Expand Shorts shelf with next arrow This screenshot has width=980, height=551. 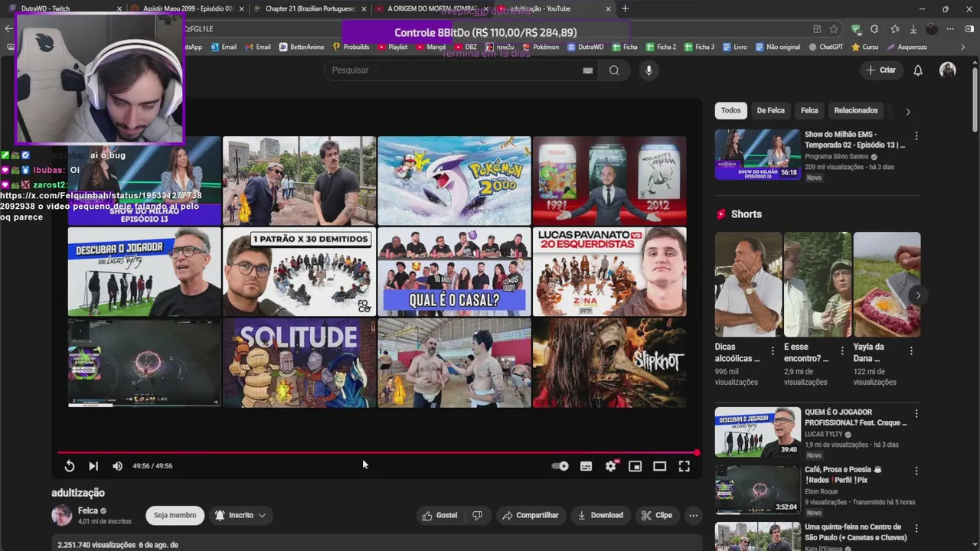coord(918,295)
